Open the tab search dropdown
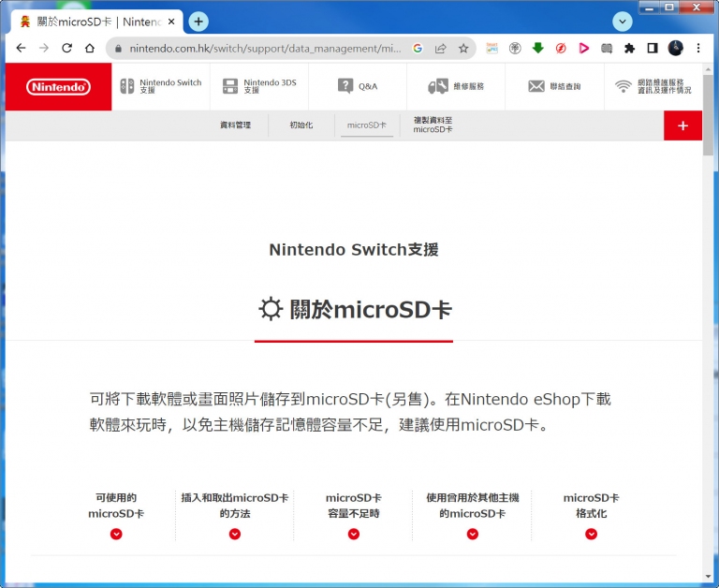Screen dimensions: 719x588 point(623,22)
